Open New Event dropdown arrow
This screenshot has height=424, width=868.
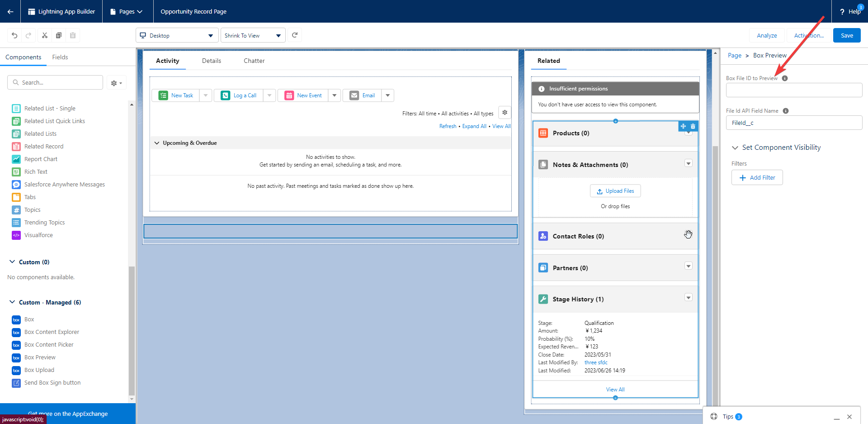point(335,95)
